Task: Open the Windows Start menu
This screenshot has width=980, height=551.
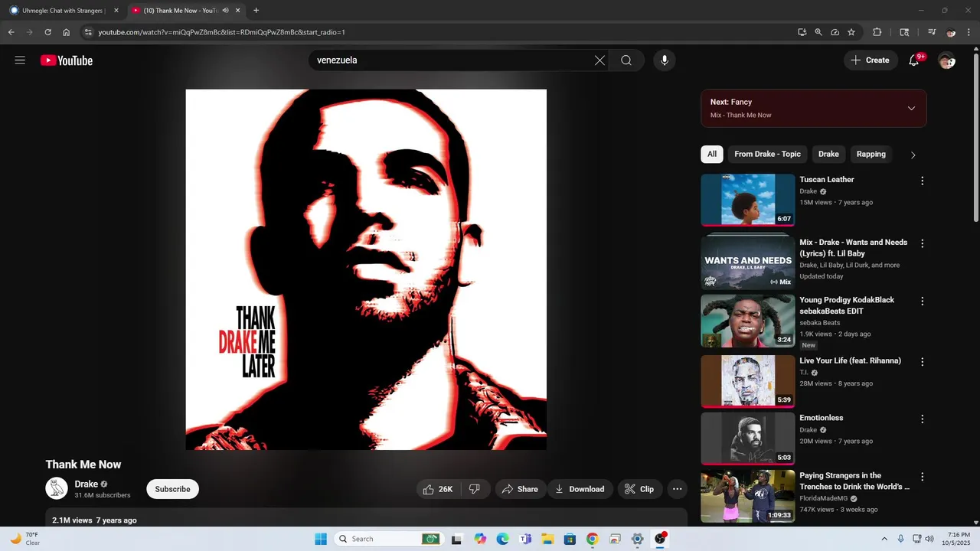Action: click(320, 539)
